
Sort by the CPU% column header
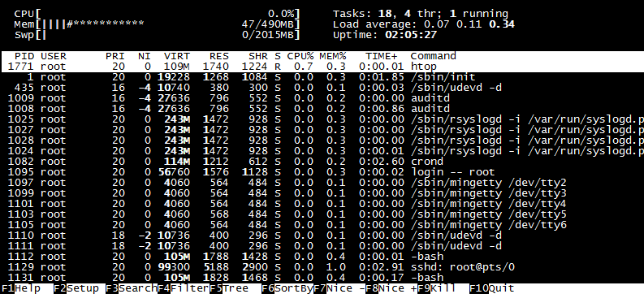tap(300, 56)
